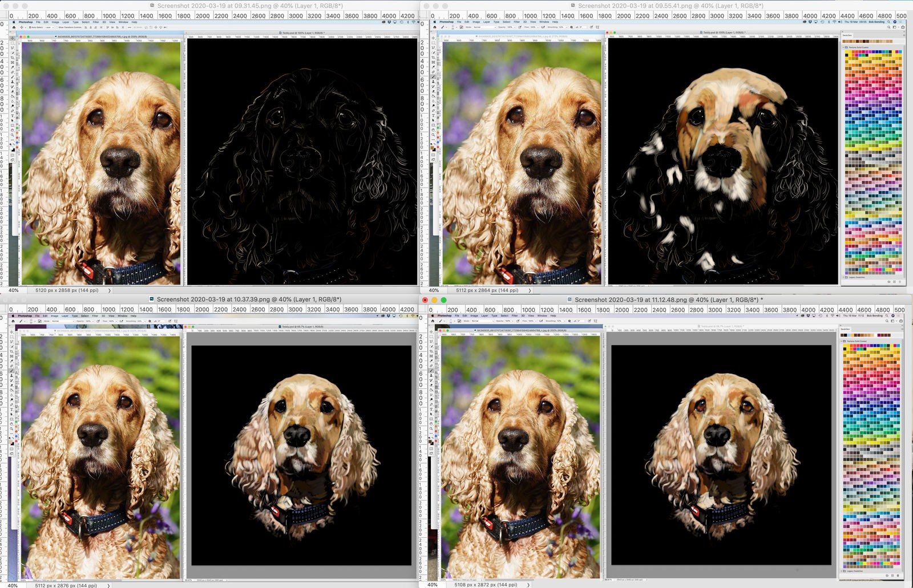
Task: Open the File menu in the 09.31.45 screenshot
Action: [38, 22]
